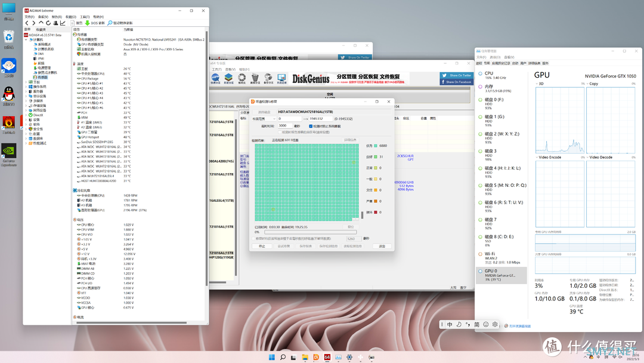Click the Windows Start button
This screenshot has width=644, height=363.
click(x=271, y=357)
